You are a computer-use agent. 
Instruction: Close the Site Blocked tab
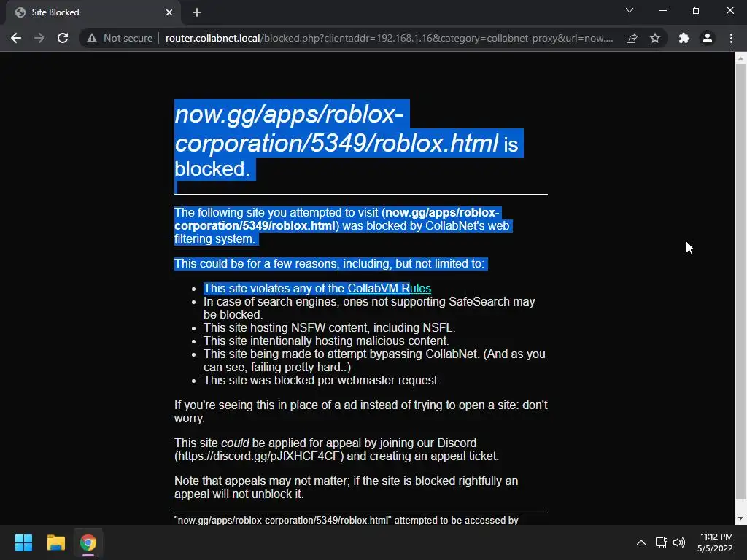pyautogui.click(x=169, y=12)
